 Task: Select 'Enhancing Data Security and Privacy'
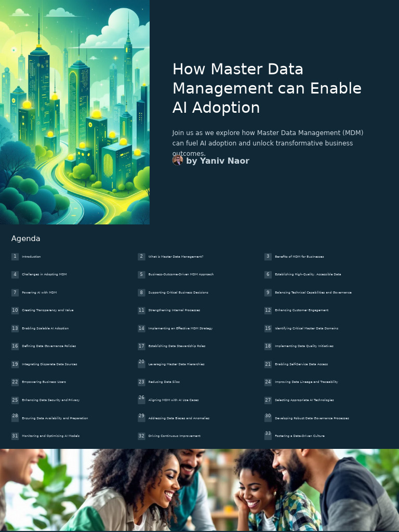point(50,400)
